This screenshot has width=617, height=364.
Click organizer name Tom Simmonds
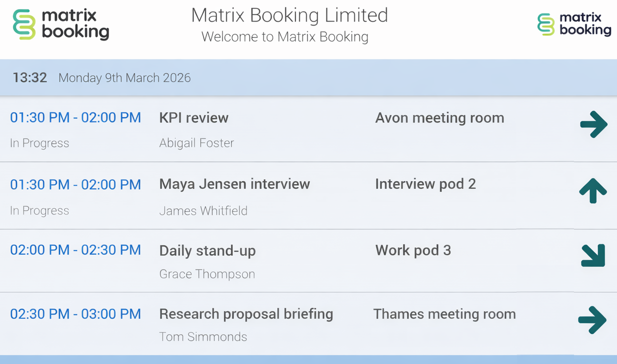[x=203, y=337]
